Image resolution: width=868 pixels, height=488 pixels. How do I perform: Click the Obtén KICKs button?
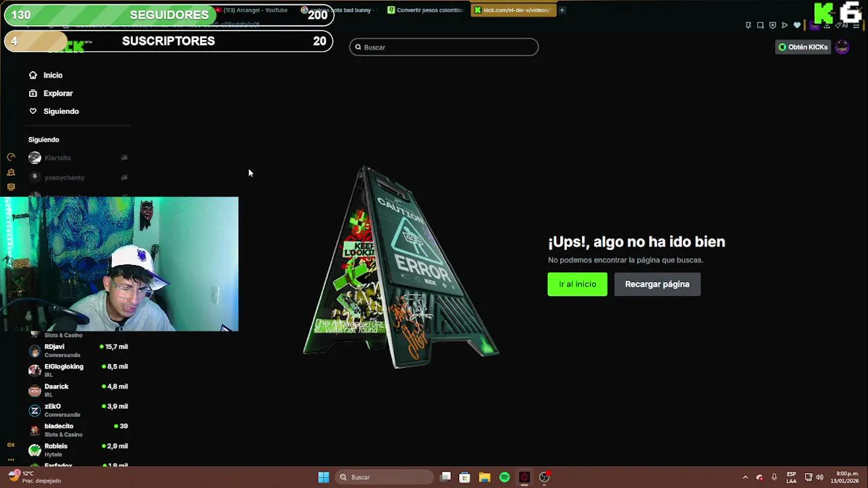803,47
